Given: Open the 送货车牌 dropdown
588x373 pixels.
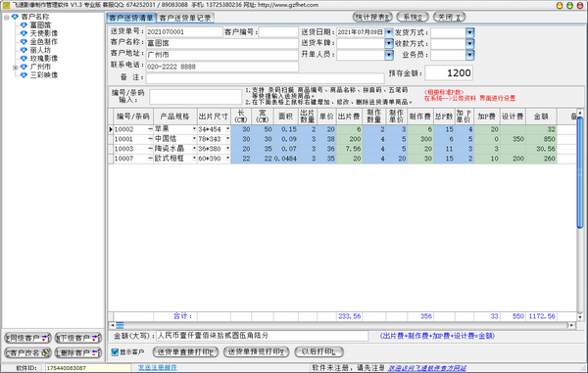Looking at the screenshot, I should 389,44.
